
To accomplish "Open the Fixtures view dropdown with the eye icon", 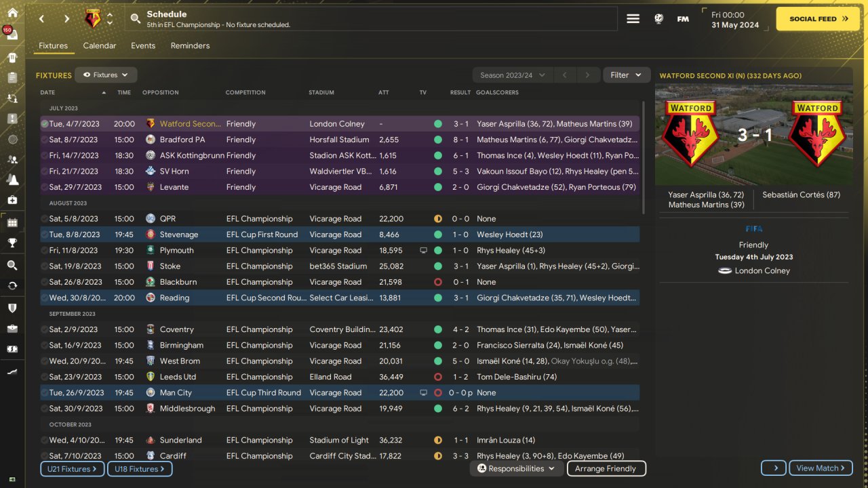I will click(106, 75).
